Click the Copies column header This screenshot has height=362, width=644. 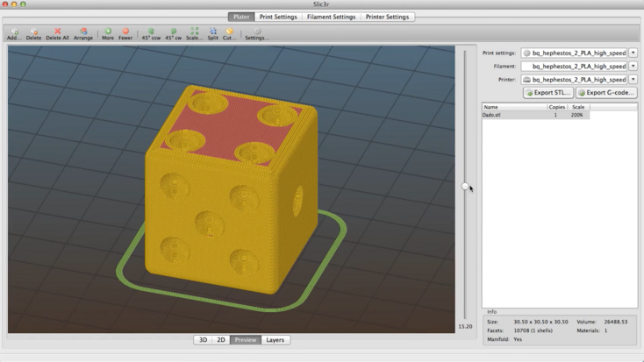tap(557, 107)
